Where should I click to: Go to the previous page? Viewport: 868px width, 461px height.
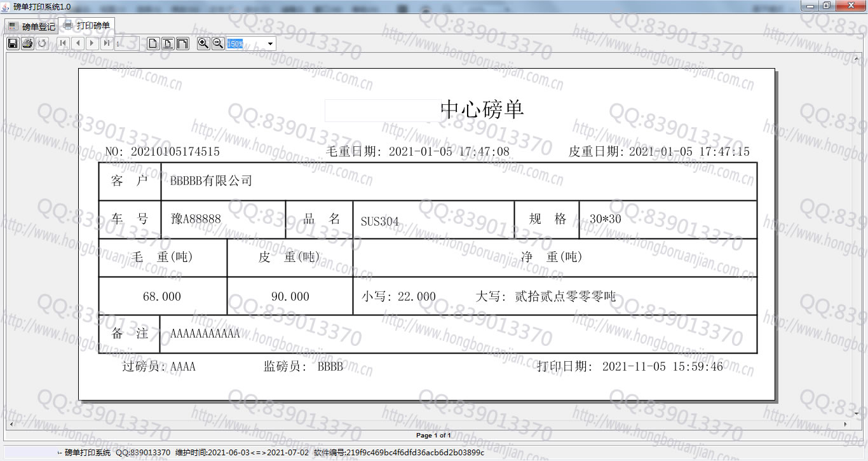point(78,44)
